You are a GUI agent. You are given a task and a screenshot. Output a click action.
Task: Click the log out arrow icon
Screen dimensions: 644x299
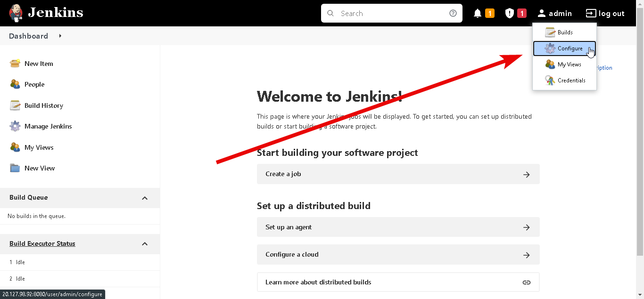[x=591, y=13]
